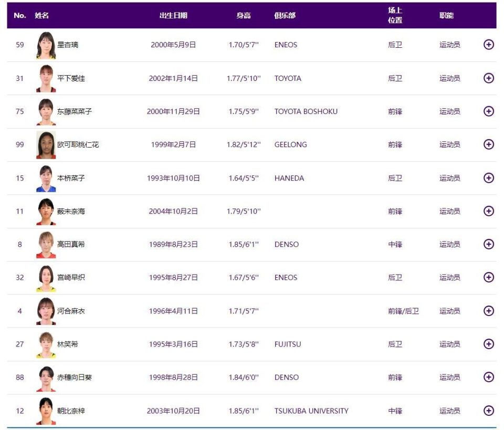Click plus icon in HANEDA row
Screen dimensions: 504x430
click(x=488, y=178)
